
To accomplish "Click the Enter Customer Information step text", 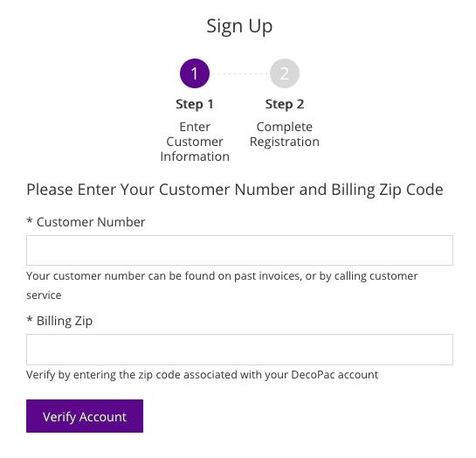I will click(195, 142).
